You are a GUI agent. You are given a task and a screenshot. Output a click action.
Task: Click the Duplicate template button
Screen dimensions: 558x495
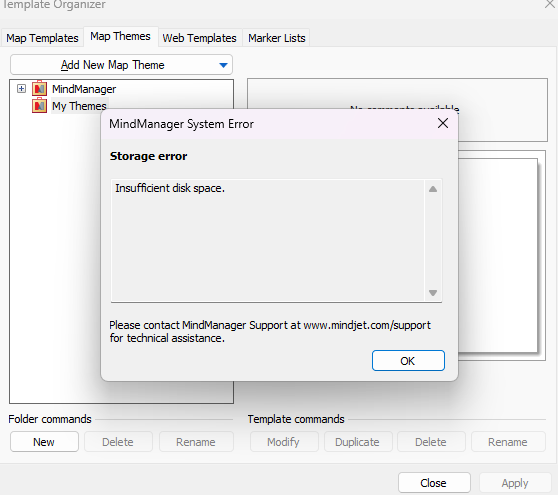(358, 442)
